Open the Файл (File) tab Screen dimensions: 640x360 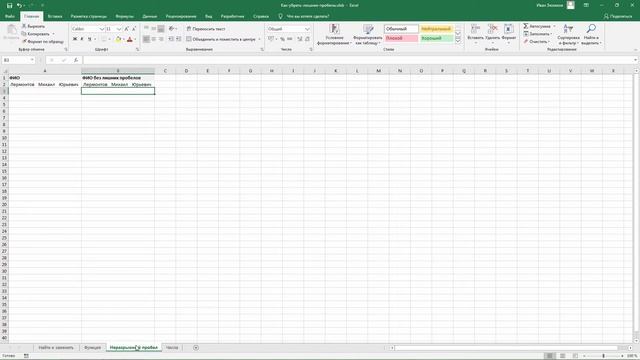pyautogui.click(x=10, y=16)
